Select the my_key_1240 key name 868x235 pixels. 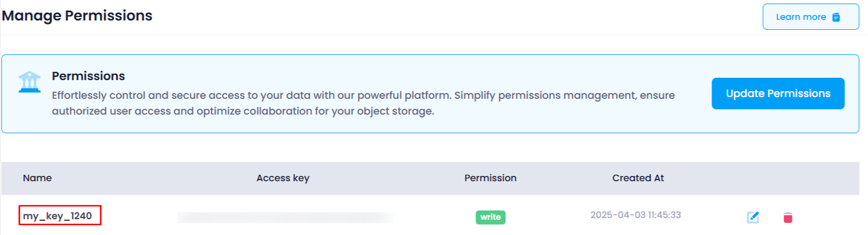tap(57, 216)
